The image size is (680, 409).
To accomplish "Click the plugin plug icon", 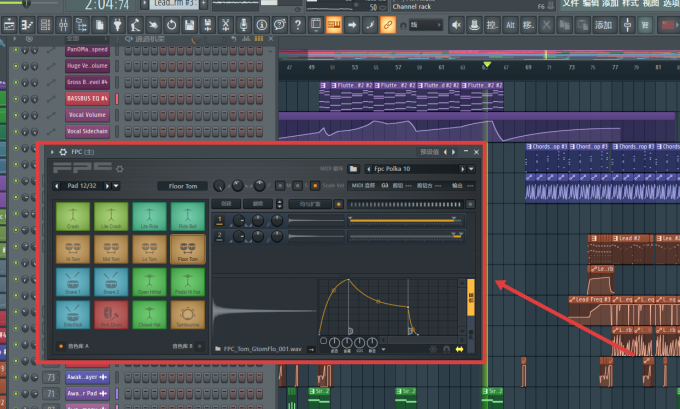I will pos(117,25).
